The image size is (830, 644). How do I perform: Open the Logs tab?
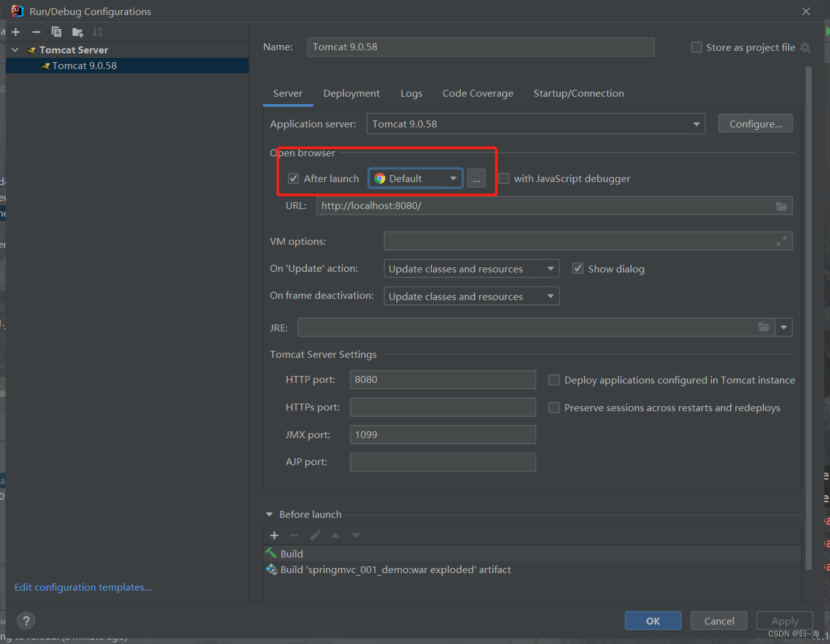tap(411, 93)
